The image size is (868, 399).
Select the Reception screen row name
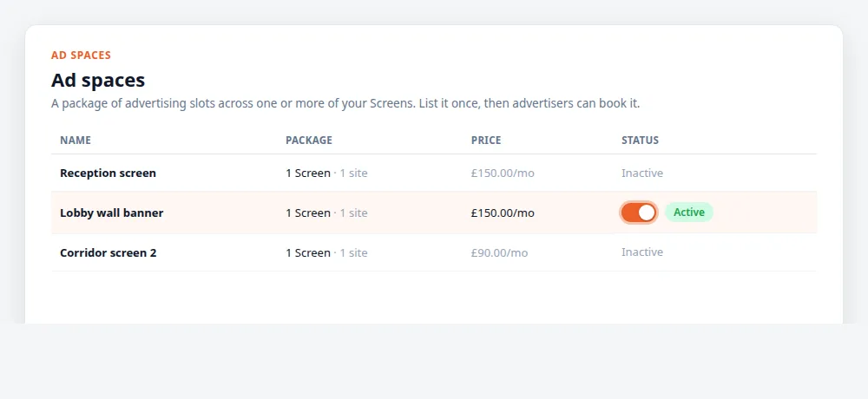coord(108,173)
